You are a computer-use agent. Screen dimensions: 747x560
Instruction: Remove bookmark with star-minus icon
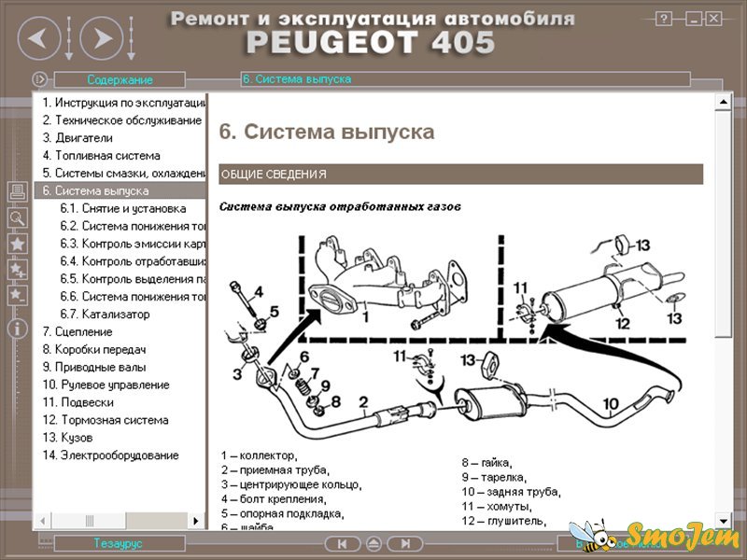[18, 295]
